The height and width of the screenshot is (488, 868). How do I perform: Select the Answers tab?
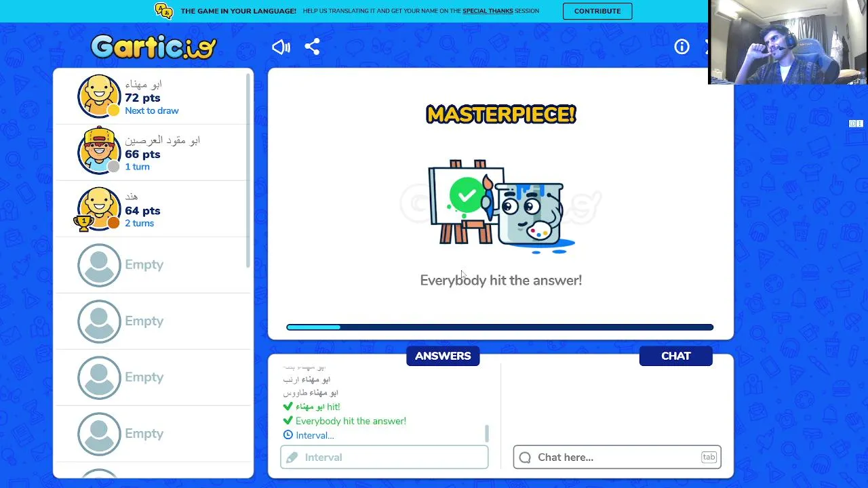coord(443,356)
